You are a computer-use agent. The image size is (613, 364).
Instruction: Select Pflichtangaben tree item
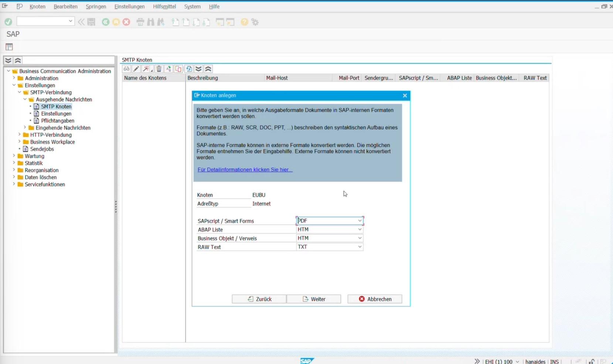tap(58, 120)
